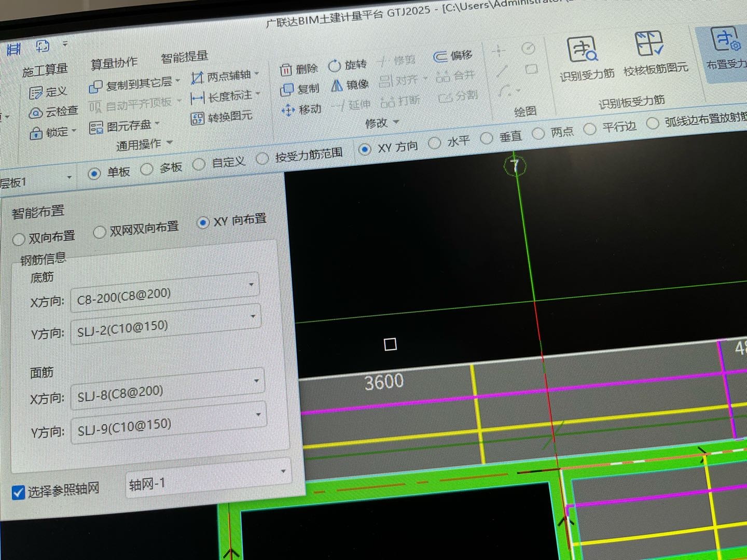Screen dimensions: 747x560
Task: Choose 双网双向布置 layout option
Action: coord(99,232)
